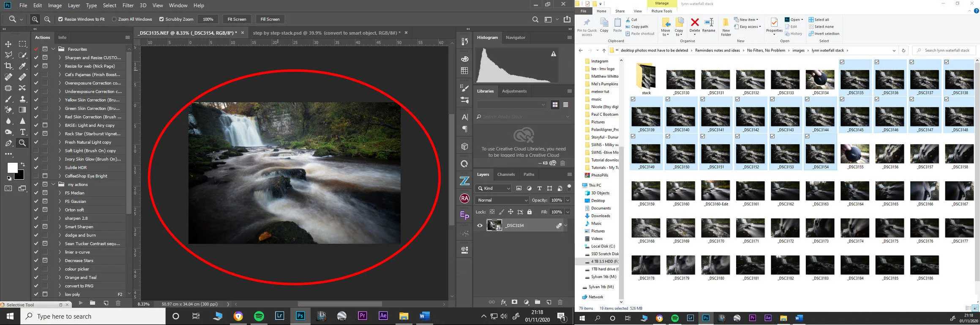Uncheck the _DSC3135 file checkbox in Explorer

842,62
